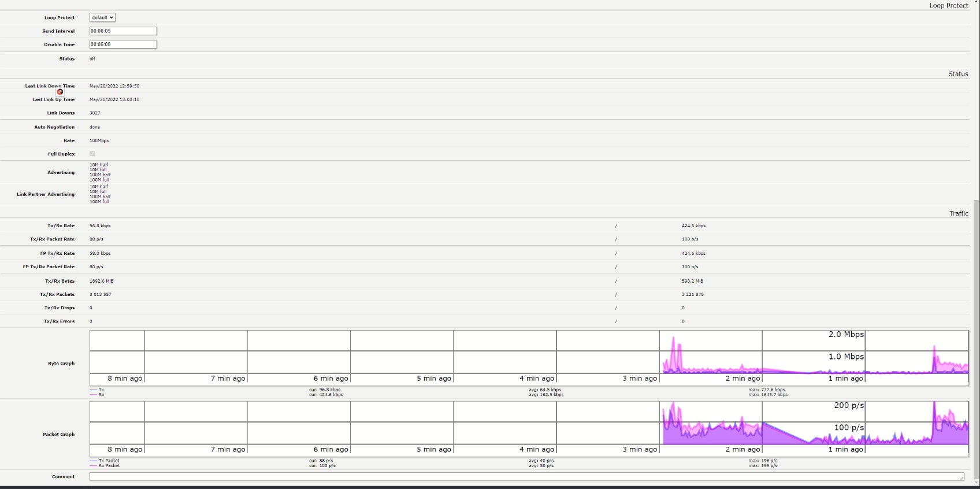Viewport: 980px width, 489px height.
Task: Click the Rx legend entry under Byte Graph
Action: pyautogui.click(x=97, y=395)
